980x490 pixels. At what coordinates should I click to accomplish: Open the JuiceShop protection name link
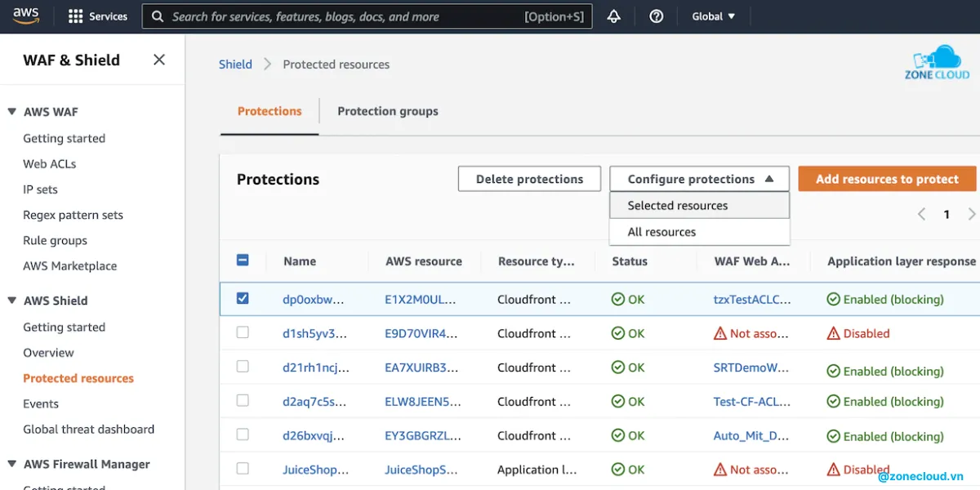pos(316,470)
